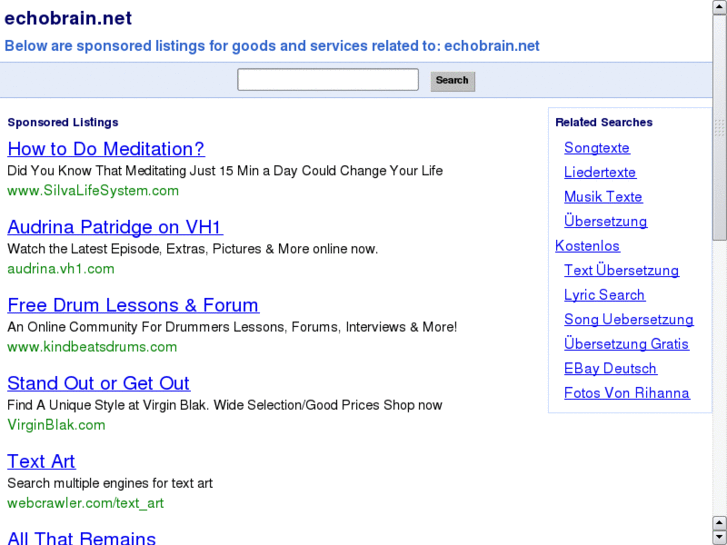Open Musik Texte related search
Screen dimensions: 727x545
tap(603, 197)
